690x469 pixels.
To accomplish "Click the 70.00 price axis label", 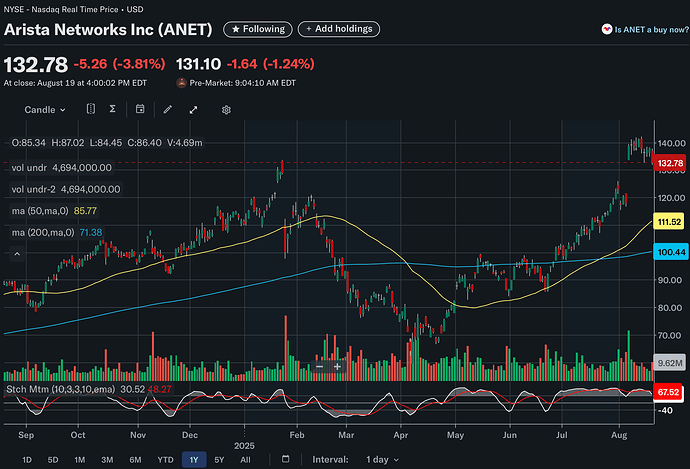I will pyautogui.click(x=669, y=335).
